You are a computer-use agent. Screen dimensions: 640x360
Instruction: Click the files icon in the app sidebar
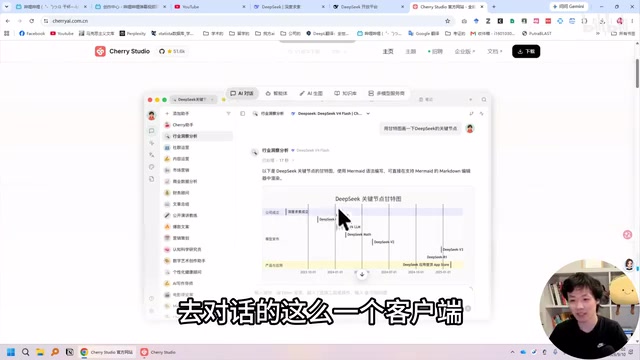[x=151, y=179]
